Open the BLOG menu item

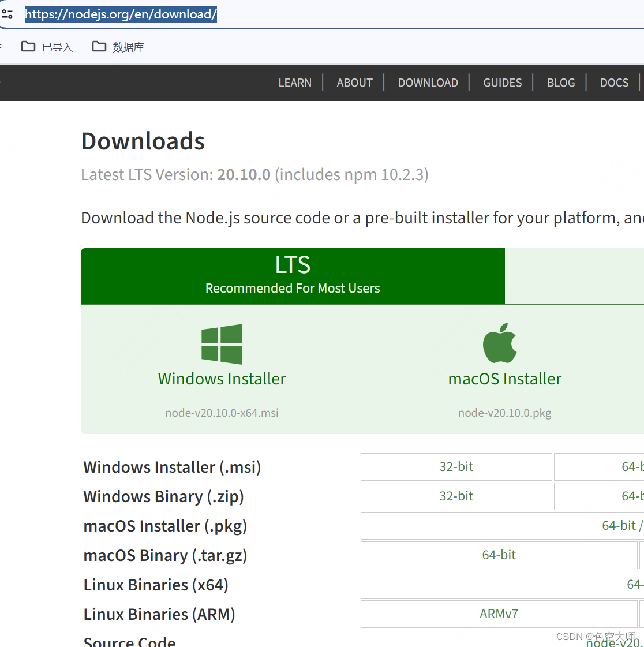(x=561, y=83)
